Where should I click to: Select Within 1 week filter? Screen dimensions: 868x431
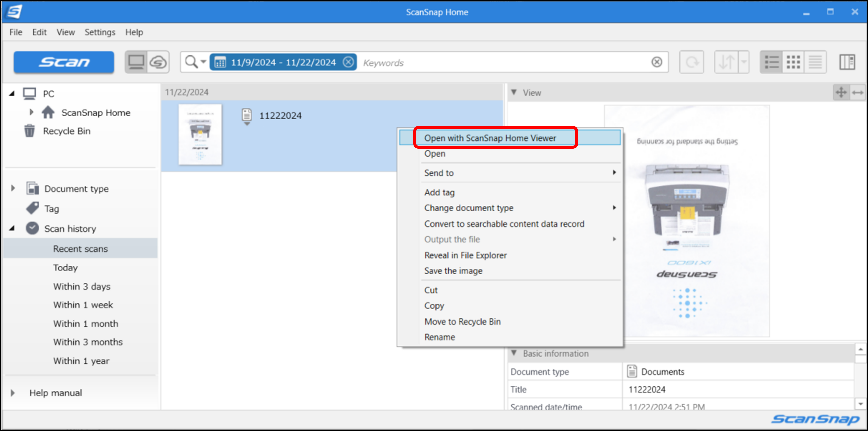pos(83,305)
